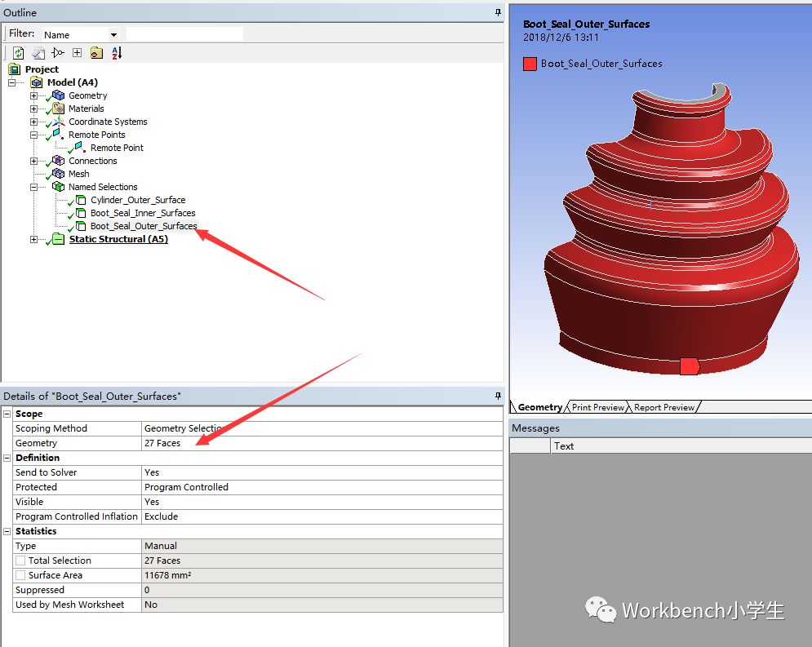Image resolution: width=812 pixels, height=647 pixels.
Task: Click the refresh search icon in Outline toolbar
Action: pos(18,53)
